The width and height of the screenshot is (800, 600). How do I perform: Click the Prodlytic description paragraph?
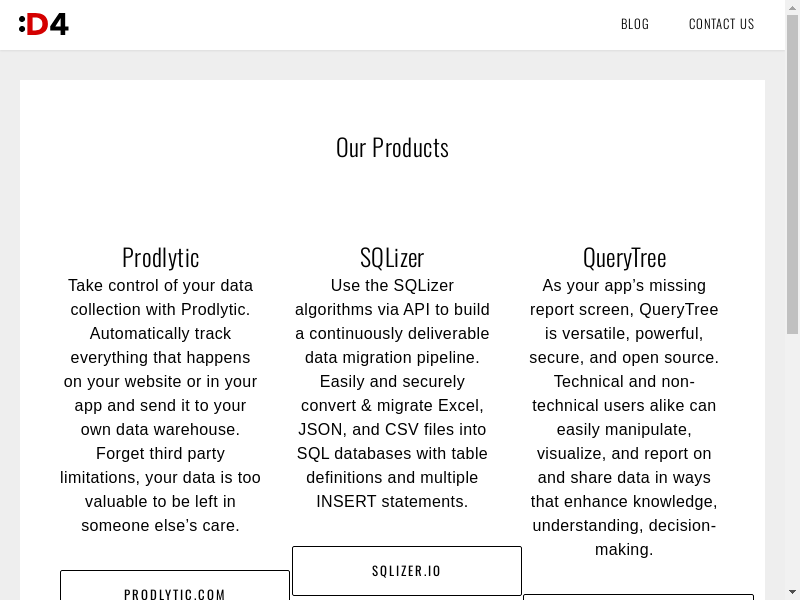[161, 405]
